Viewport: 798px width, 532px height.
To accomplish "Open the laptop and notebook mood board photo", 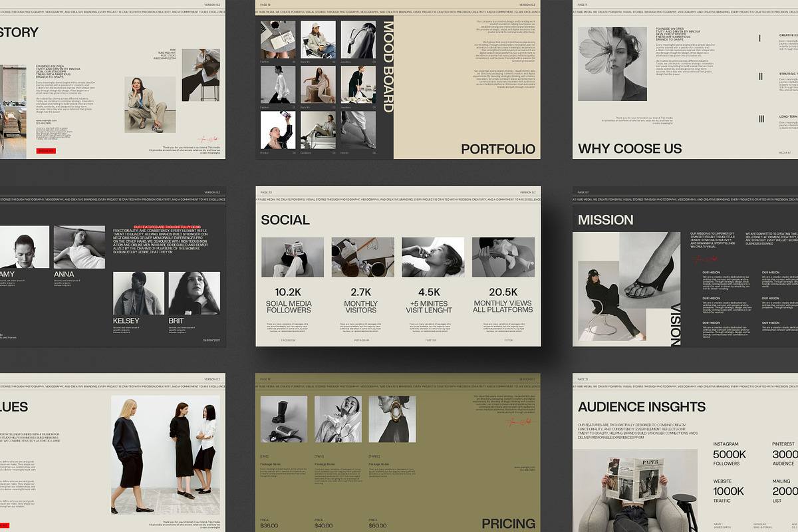I will [278, 39].
